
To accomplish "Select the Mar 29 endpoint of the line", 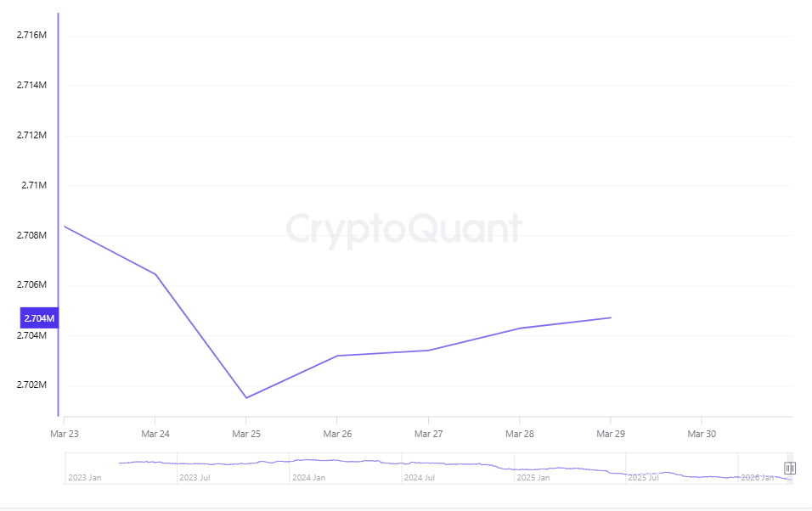I will pyautogui.click(x=611, y=317).
